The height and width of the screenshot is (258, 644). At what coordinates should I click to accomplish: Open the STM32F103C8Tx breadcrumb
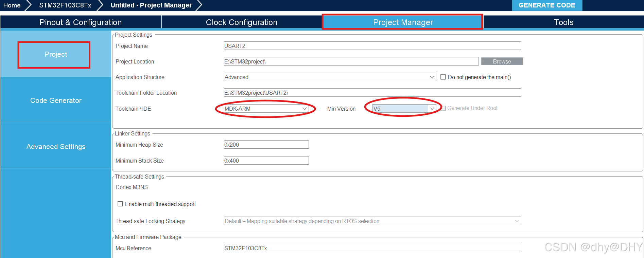pyautogui.click(x=65, y=5)
